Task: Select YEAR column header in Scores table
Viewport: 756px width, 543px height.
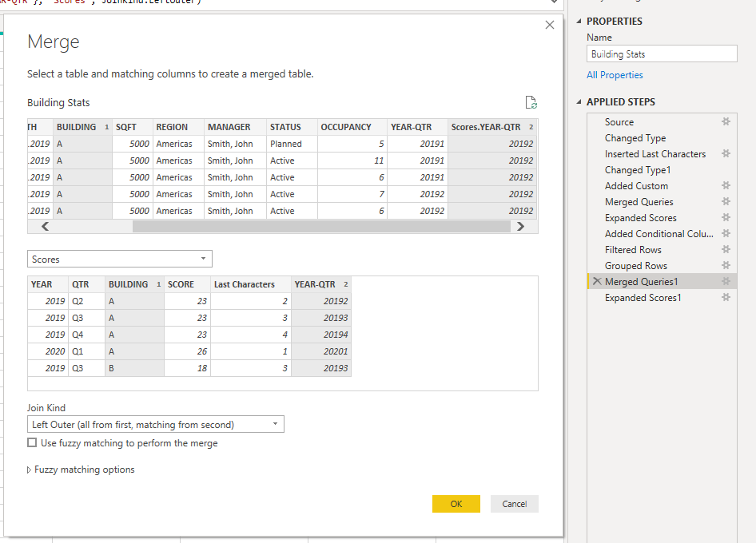Action: click(x=48, y=284)
